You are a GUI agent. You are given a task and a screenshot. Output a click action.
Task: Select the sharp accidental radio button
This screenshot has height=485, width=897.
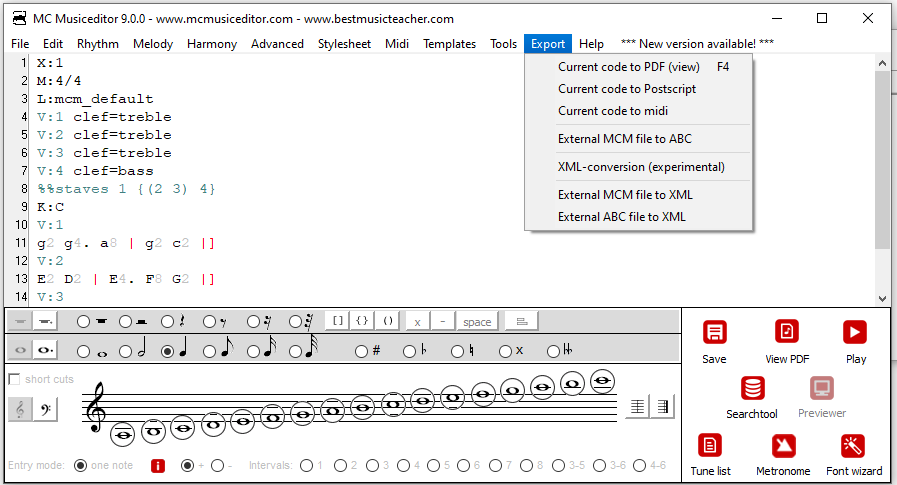click(x=361, y=351)
